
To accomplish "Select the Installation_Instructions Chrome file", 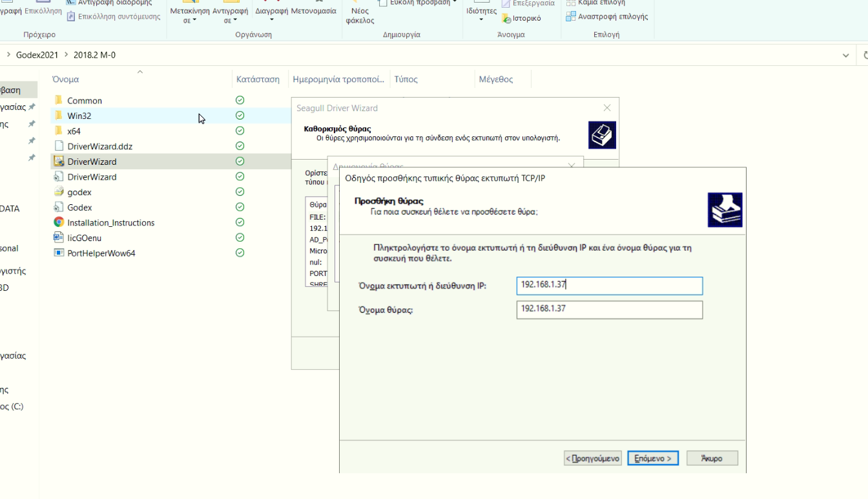I will coord(110,223).
